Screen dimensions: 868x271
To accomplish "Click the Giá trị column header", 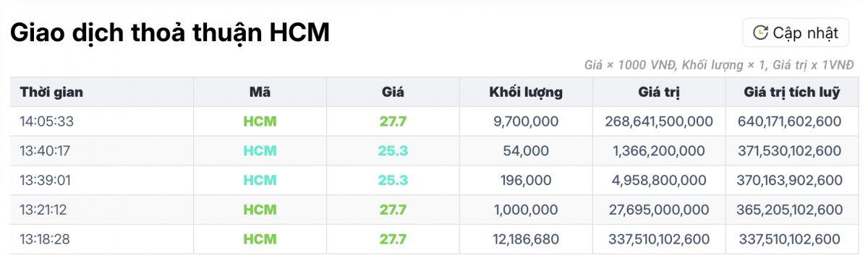I will (x=659, y=93).
